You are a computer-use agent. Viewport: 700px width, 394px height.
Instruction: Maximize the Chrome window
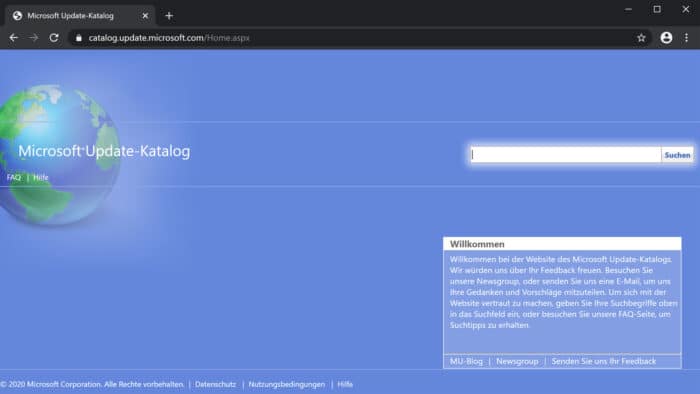(657, 9)
